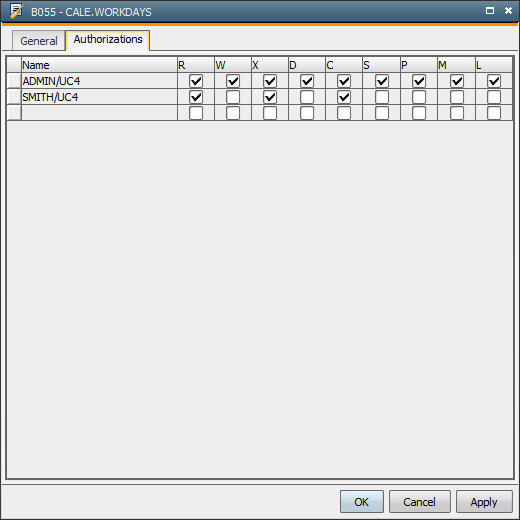This screenshot has height=520, width=520.
Task: Click the empty Name cell in third row
Action: coord(99,113)
